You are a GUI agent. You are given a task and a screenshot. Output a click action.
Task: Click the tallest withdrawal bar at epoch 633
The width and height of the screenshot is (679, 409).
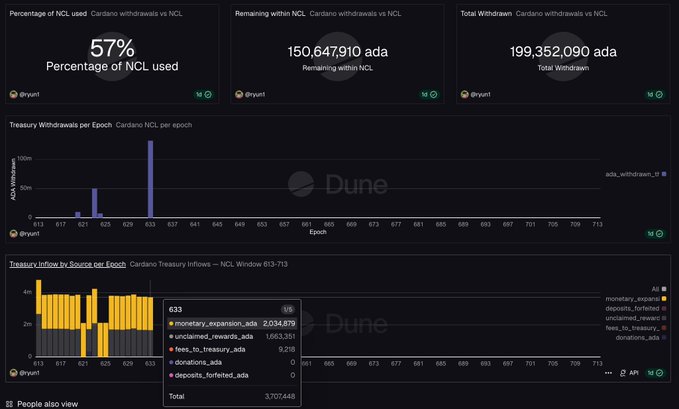click(150, 179)
